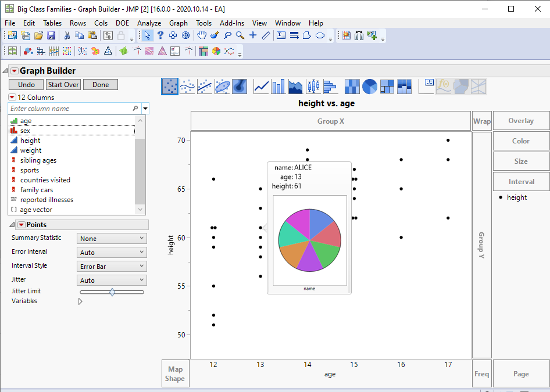Select the Lasso tool
This screenshot has height=392, width=550.
pyautogui.click(x=228, y=35)
